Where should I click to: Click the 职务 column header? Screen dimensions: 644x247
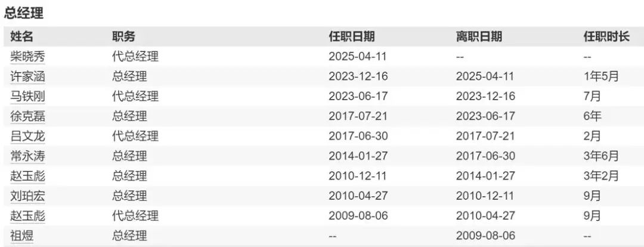pyautogui.click(x=123, y=36)
